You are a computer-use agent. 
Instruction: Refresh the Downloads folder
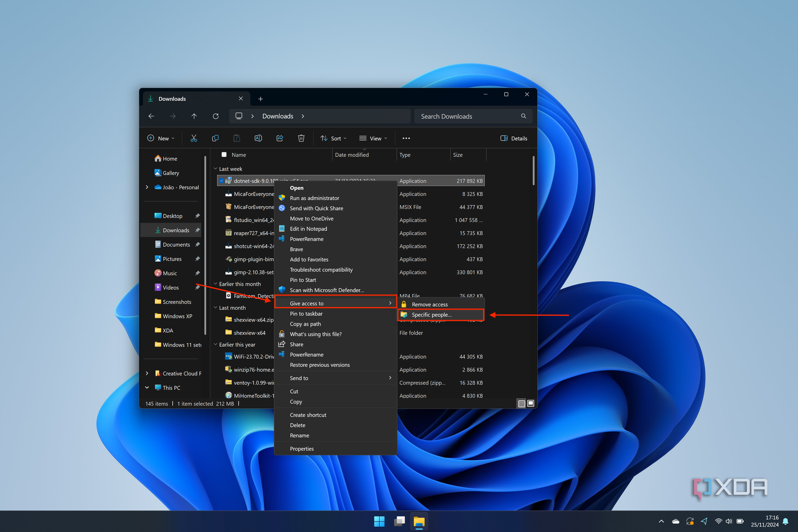216,116
